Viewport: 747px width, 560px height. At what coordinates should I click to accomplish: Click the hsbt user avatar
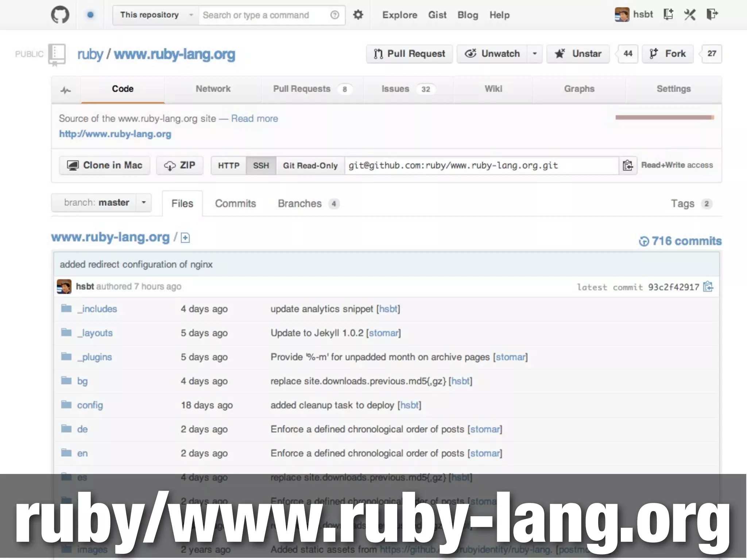[x=622, y=15]
